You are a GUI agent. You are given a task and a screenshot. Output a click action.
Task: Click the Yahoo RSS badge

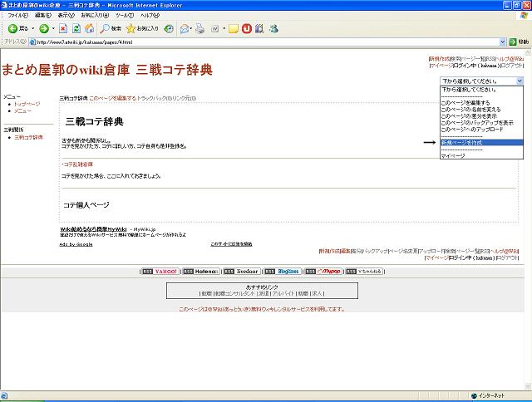pos(160,271)
